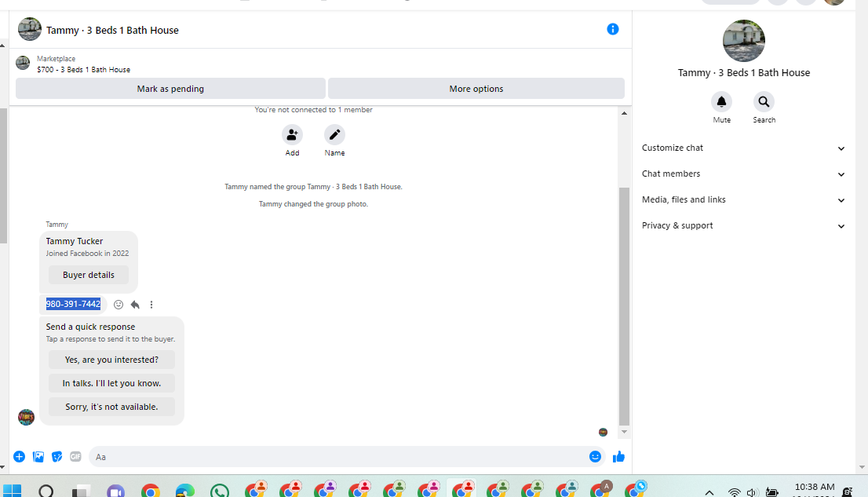Open the Wi-Fi network status icon
The image size is (868, 497).
point(734,492)
